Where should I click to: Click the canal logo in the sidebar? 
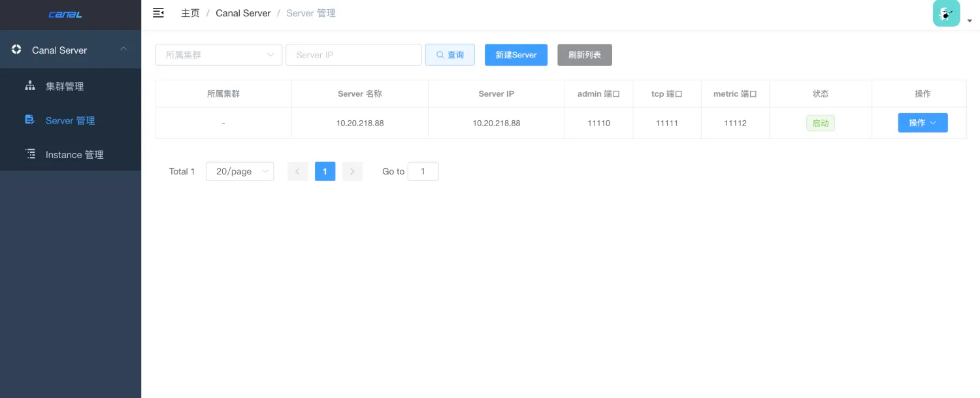[x=65, y=14]
